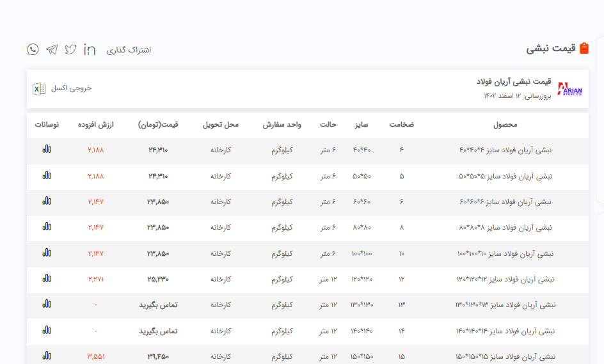Click the ارزش افزوده column header
The width and height of the screenshot is (604, 364).
pyautogui.click(x=95, y=125)
